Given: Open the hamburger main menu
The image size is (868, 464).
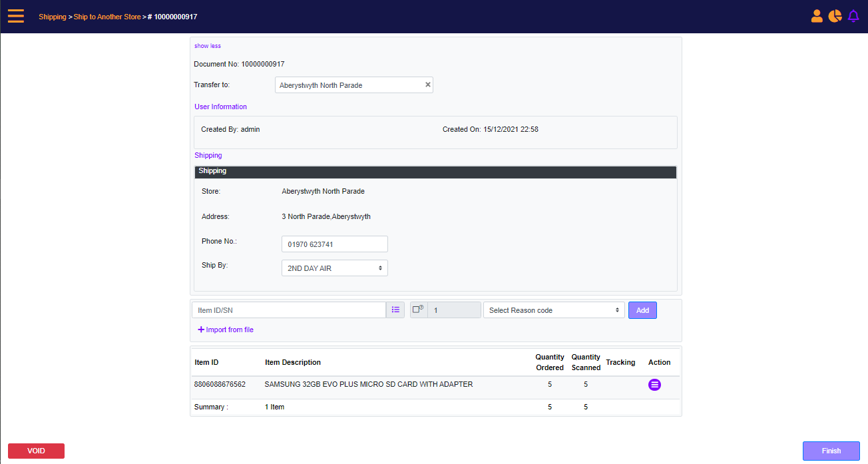Looking at the screenshot, I should (x=16, y=16).
